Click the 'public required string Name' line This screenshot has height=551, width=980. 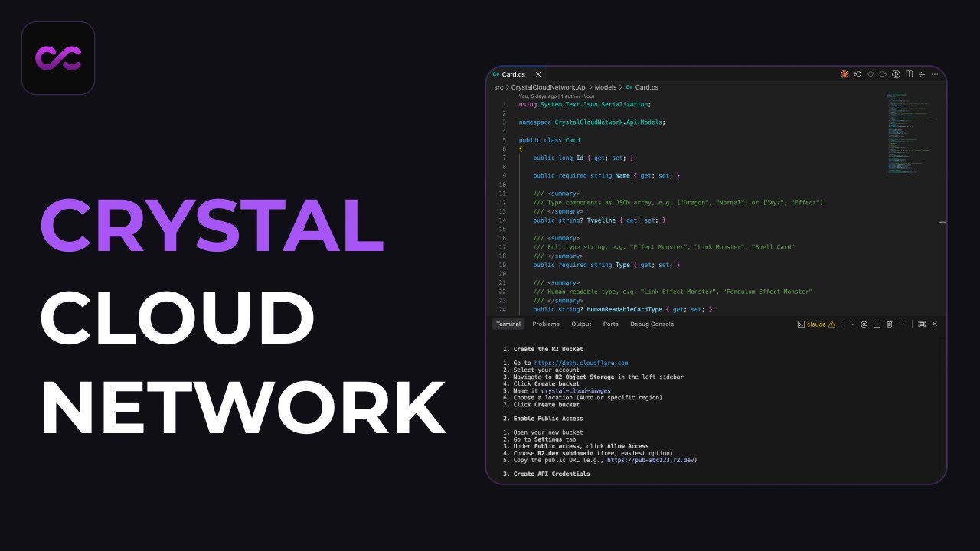tap(606, 176)
